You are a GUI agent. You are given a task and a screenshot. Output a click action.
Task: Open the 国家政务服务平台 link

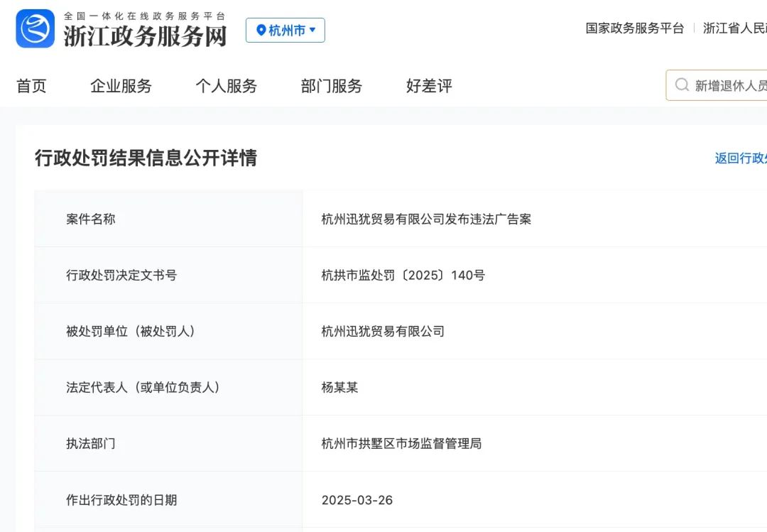tap(634, 28)
